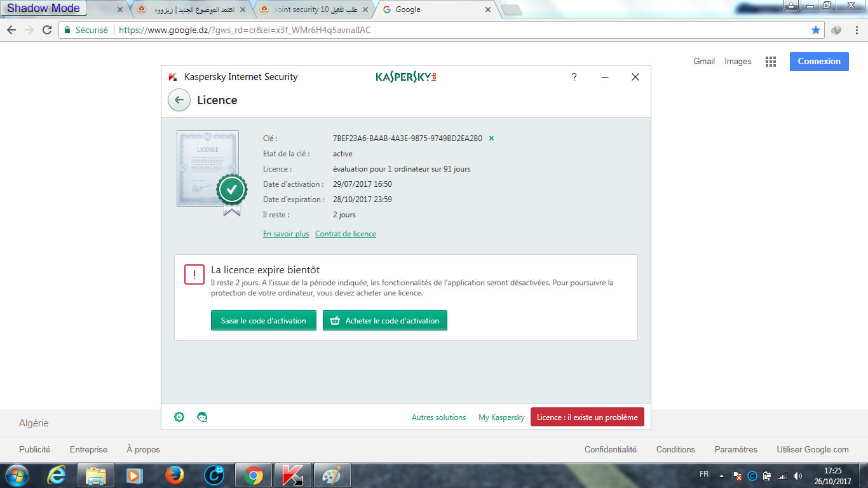
Task: Click Kaspersky tray icon with red X
Action: [x=737, y=475]
